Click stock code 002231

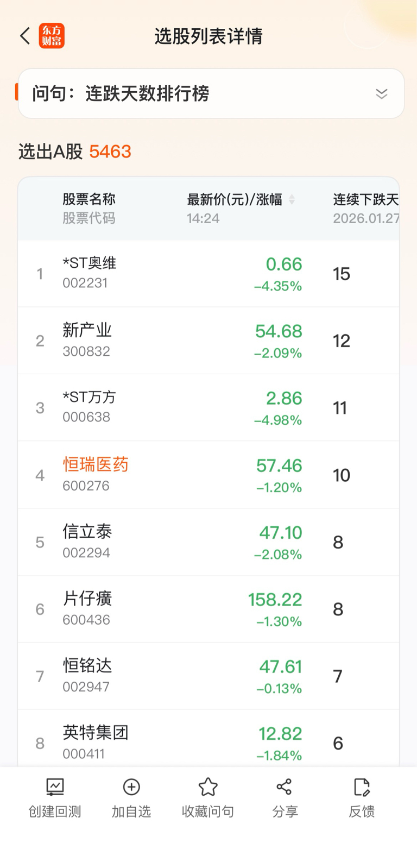pyautogui.click(x=85, y=283)
